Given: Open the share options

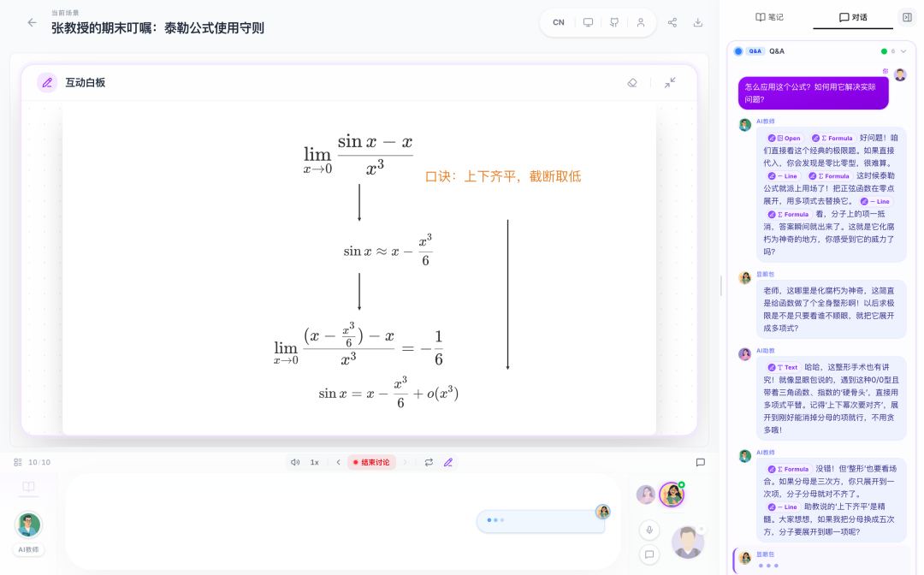Looking at the screenshot, I should pyautogui.click(x=672, y=22).
